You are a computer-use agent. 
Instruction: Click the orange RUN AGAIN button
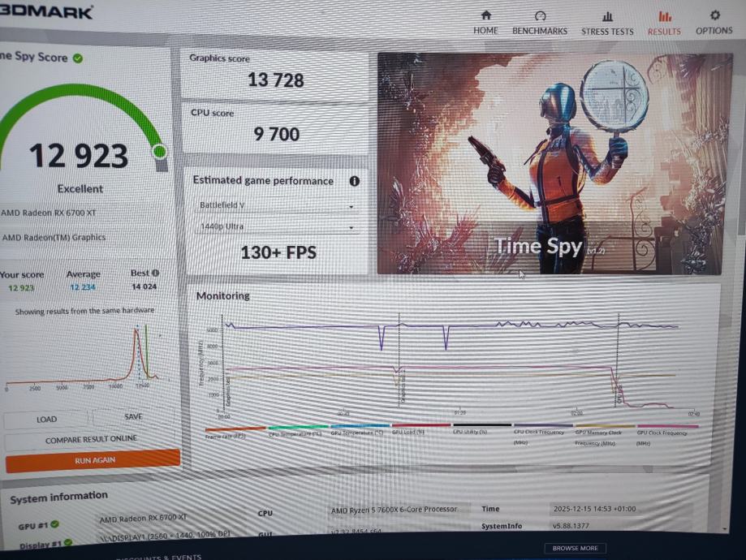93,460
